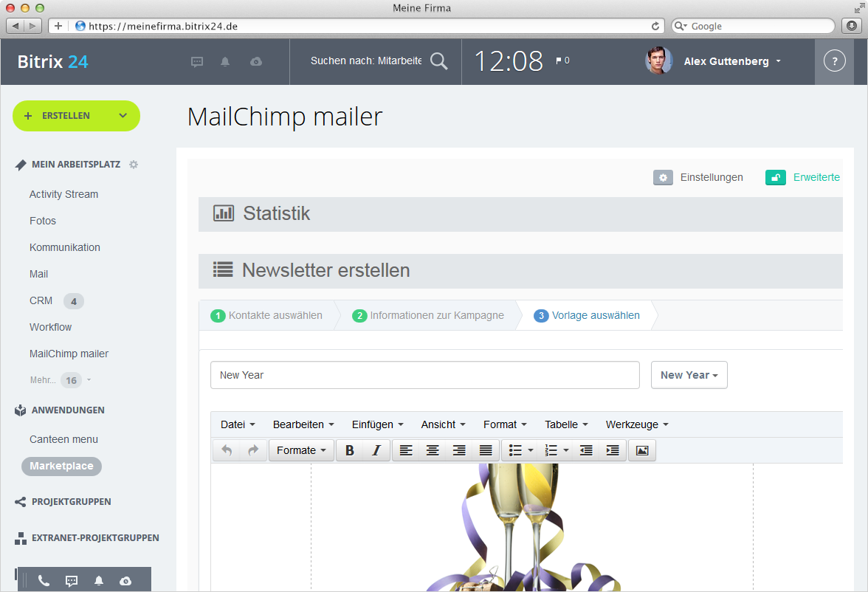The height and width of the screenshot is (592, 868).
Task: Open the Werkzeuge menu
Action: pyautogui.click(x=636, y=424)
